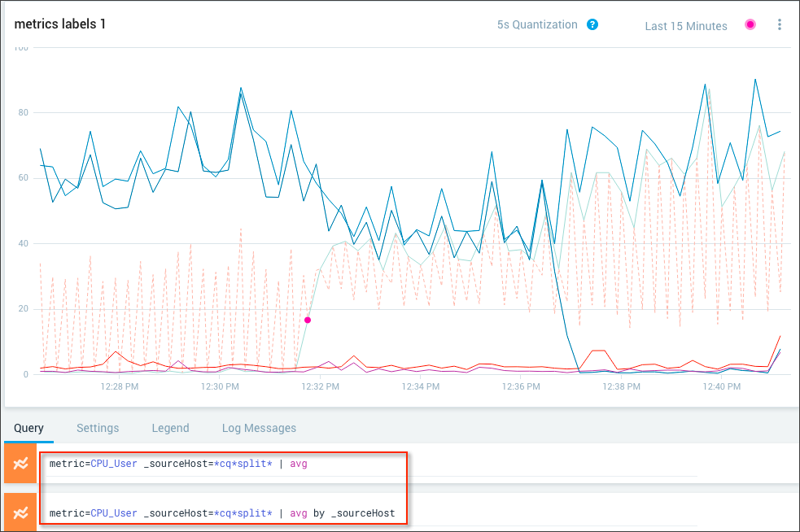Click the first query's orange metrics icon
This screenshot has width=800, height=532.
click(20, 463)
